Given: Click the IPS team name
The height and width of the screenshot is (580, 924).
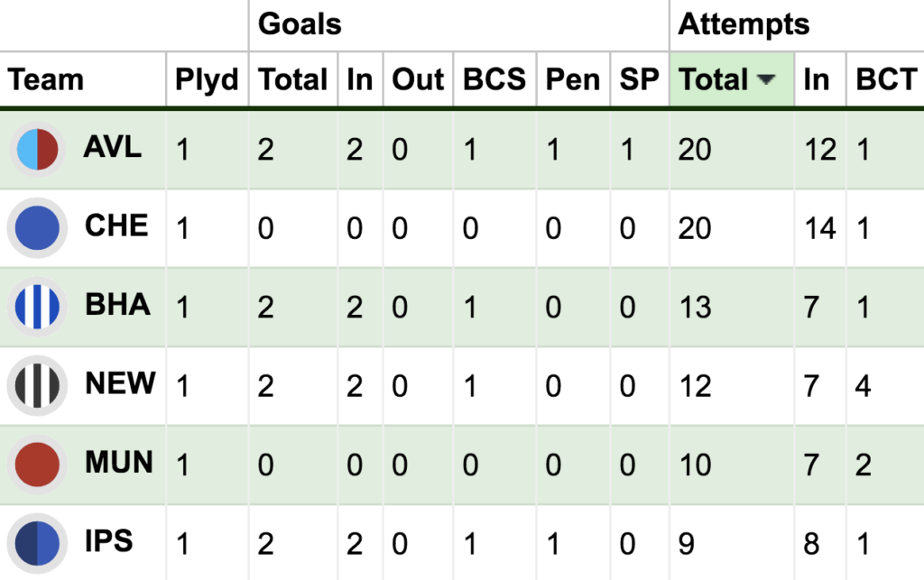Looking at the screenshot, I should click(x=108, y=540).
